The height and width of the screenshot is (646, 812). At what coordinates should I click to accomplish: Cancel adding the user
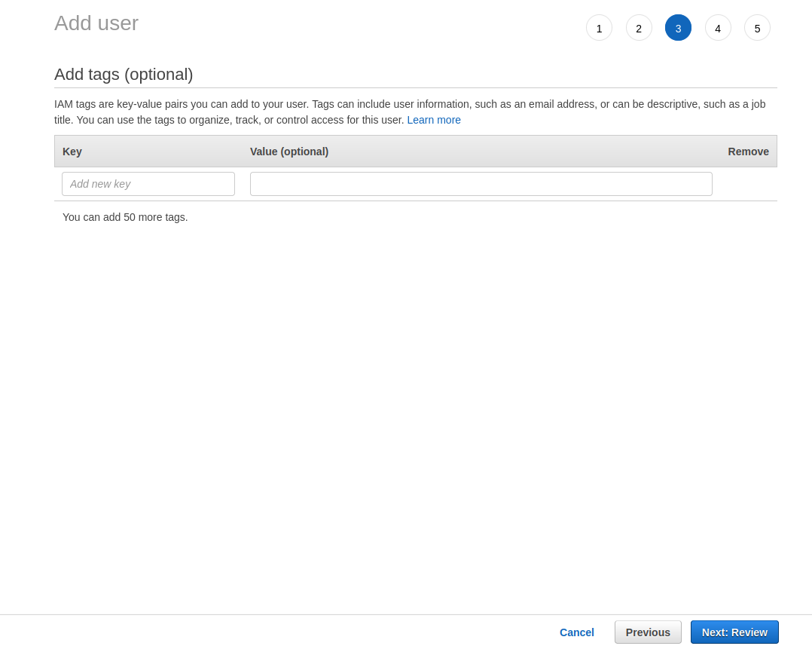[x=576, y=632]
